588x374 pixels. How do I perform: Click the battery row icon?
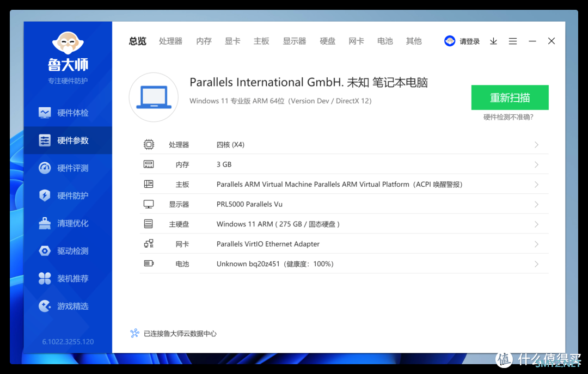pos(149,263)
